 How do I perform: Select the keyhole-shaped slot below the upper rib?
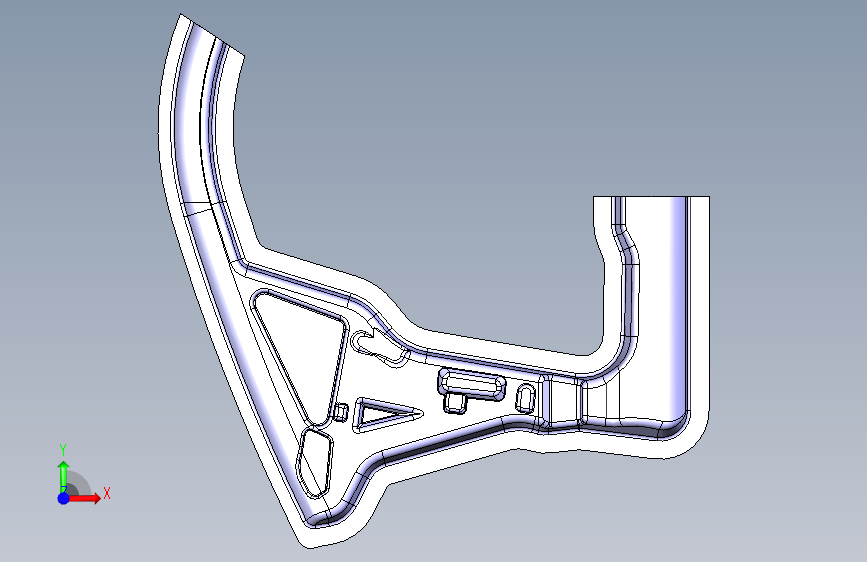pos(380,349)
